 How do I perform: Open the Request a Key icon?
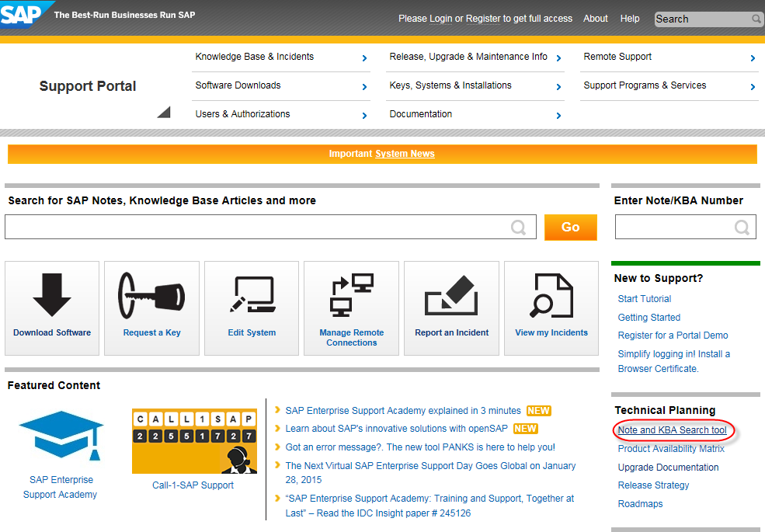tap(151, 296)
